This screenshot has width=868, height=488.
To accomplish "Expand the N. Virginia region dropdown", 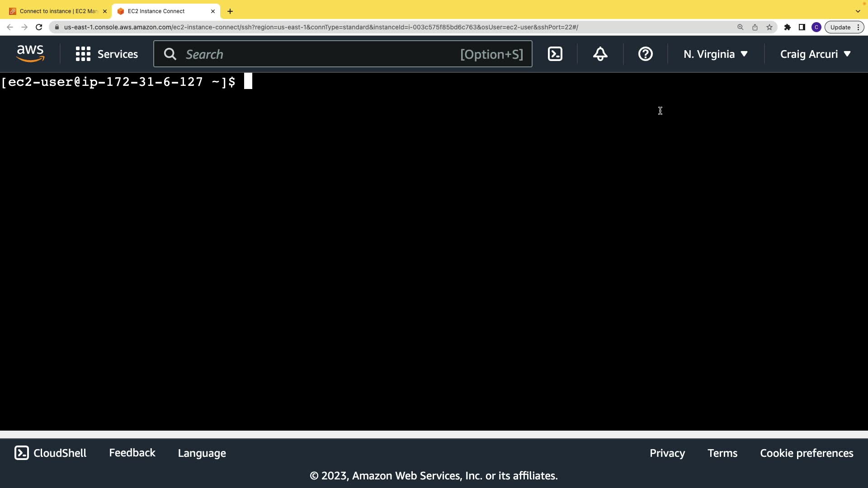I will click(715, 54).
